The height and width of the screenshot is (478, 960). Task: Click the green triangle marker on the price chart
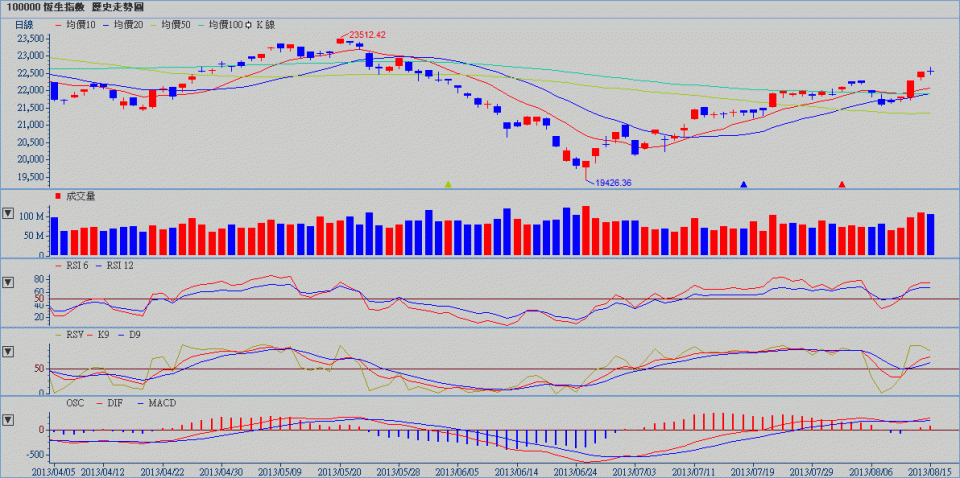coord(448,184)
